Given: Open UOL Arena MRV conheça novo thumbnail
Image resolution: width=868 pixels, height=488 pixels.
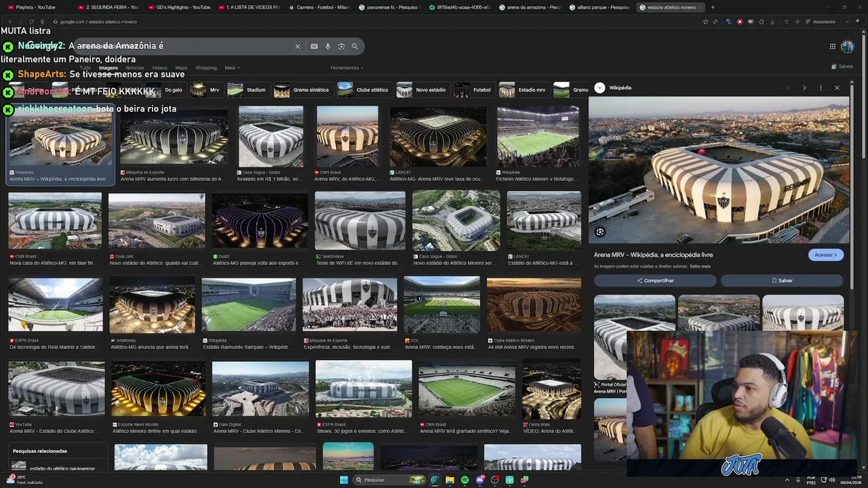Looking at the screenshot, I should click(x=441, y=305).
